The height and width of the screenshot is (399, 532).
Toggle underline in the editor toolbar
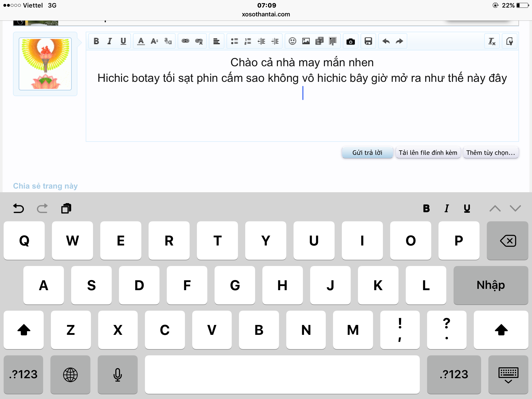[123, 41]
